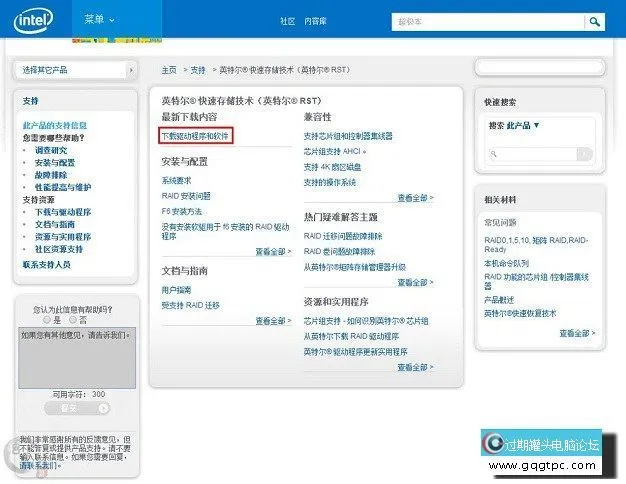Viewport: 626px width, 484px height.
Task: Open 社区 in the top navigation
Action: coord(287,20)
